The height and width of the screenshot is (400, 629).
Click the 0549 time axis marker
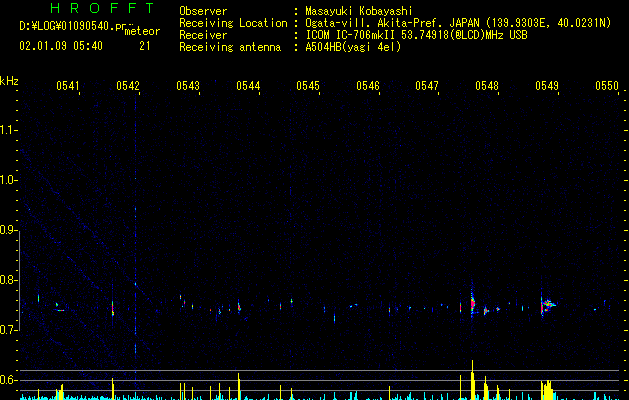click(547, 86)
